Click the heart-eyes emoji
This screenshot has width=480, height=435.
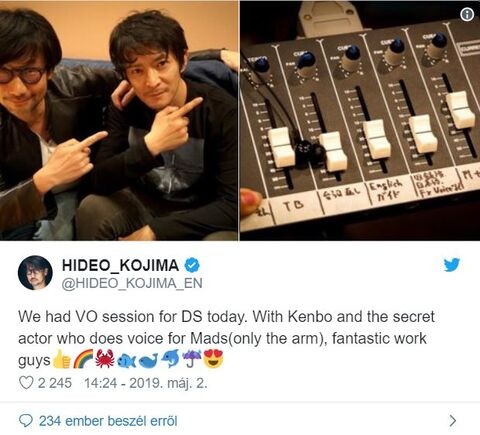click(x=213, y=359)
